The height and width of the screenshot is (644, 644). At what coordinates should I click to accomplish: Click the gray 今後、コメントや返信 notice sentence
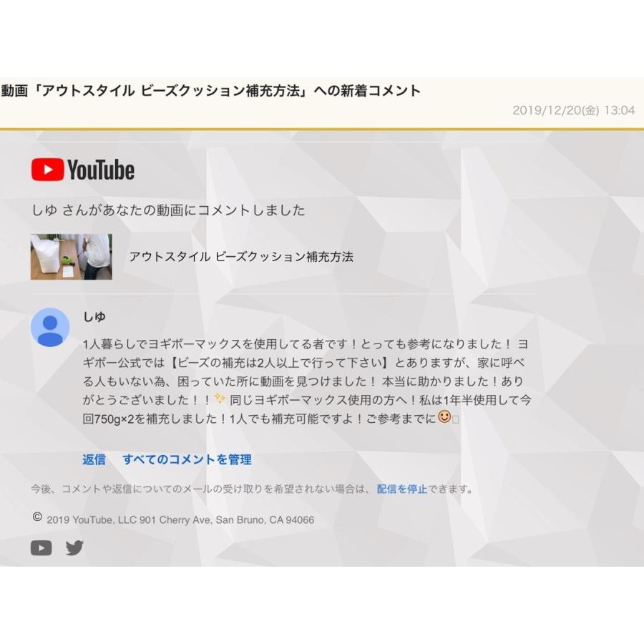tap(253, 489)
